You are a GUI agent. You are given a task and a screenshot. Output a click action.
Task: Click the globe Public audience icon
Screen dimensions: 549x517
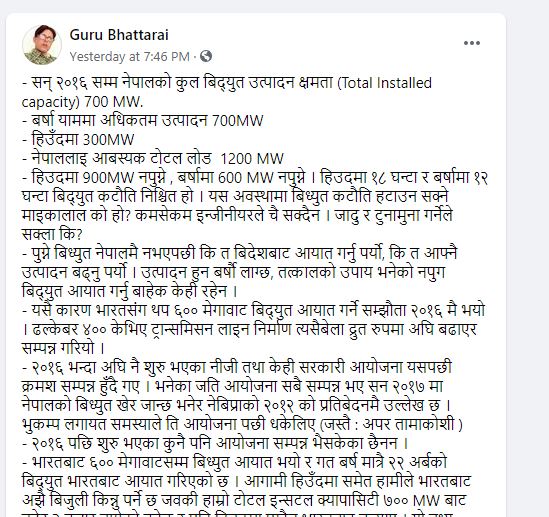pos(206,56)
